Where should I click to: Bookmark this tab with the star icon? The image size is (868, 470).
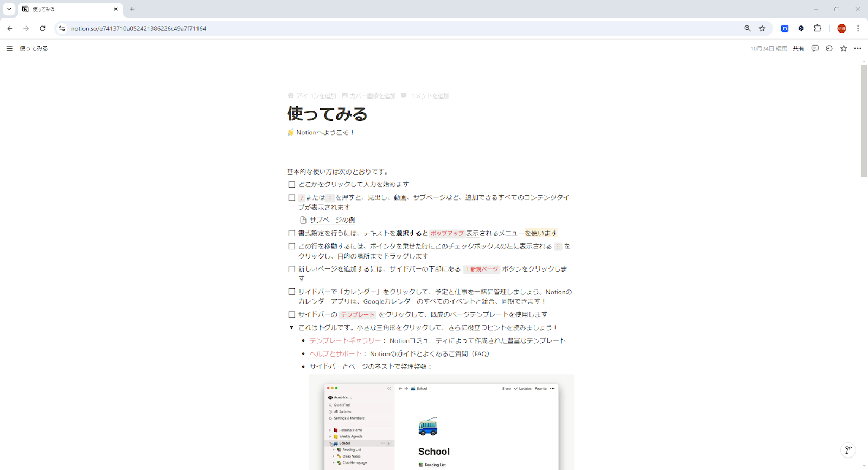point(762,28)
